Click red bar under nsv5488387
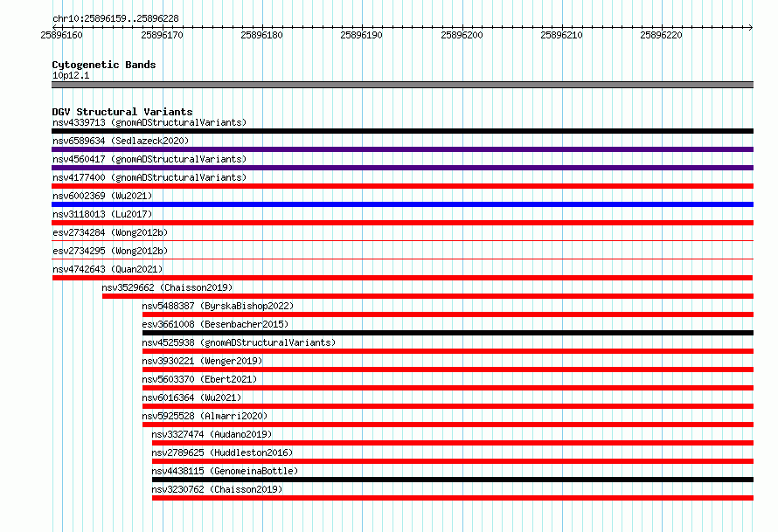The image size is (778, 532). pos(448,314)
